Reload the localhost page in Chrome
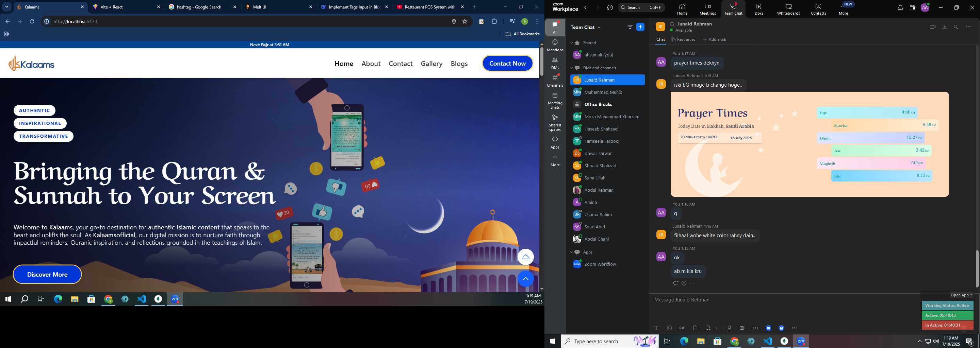Image resolution: width=980 pixels, height=348 pixels. (x=32, y=21)
